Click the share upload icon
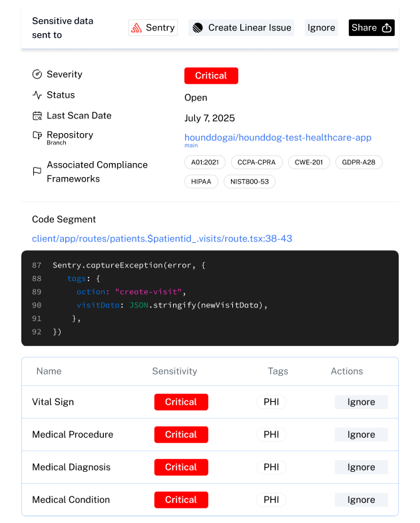Screen dimensions: 420x523 (x=387, y=28)
